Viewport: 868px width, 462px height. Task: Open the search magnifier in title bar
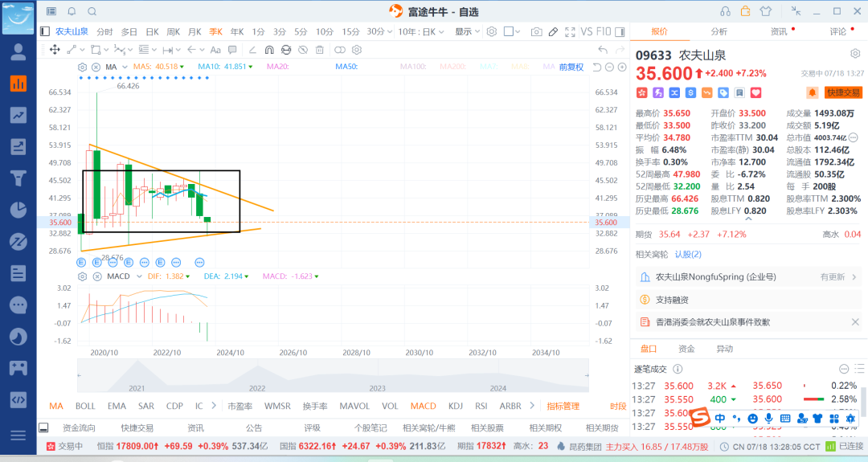(x=92, y=11)
